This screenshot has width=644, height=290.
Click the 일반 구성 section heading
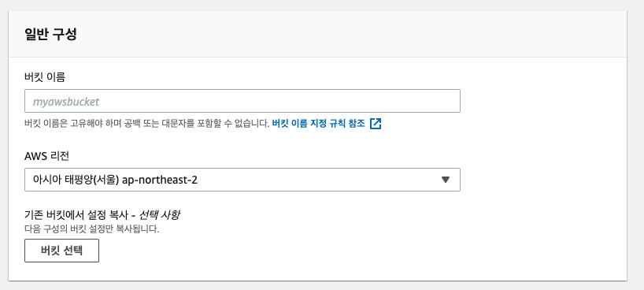tap(50, 35)
